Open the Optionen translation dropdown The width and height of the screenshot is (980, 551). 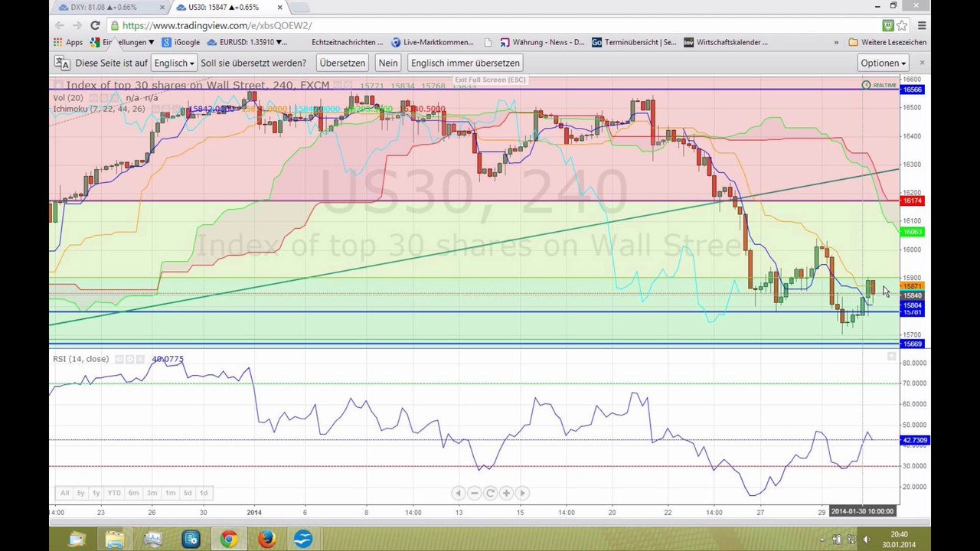pos(883,63)
